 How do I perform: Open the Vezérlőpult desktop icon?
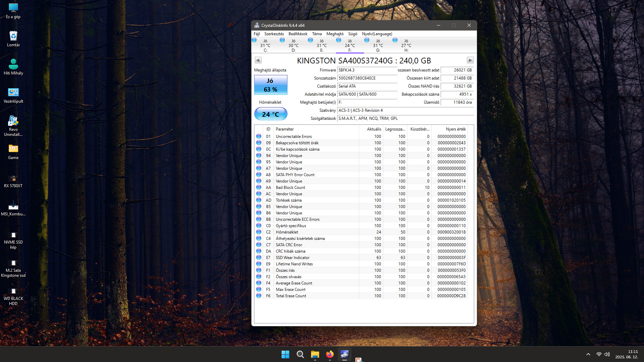click(x=13, y=95)
